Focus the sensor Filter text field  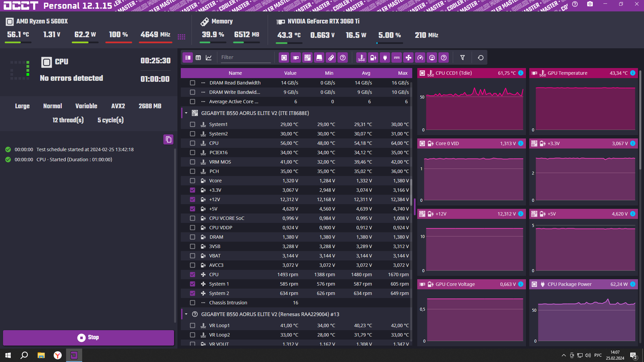tap(246, 57)
